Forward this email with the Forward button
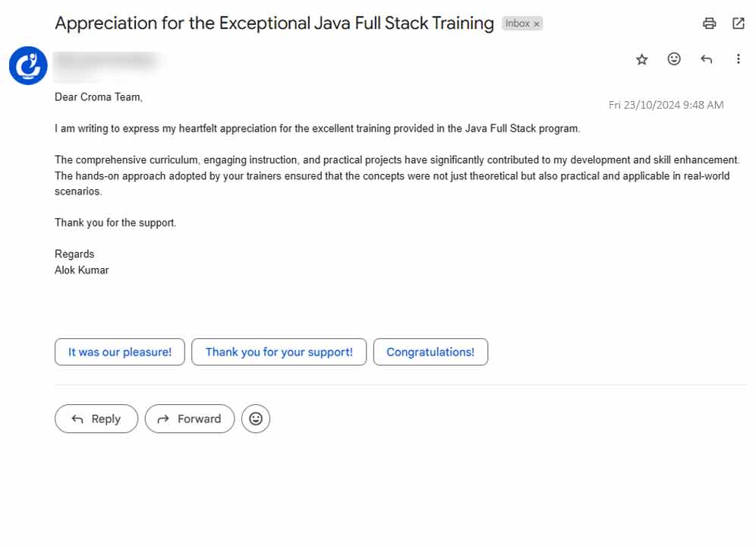This screenshot has height=547, width=756. 190,419
